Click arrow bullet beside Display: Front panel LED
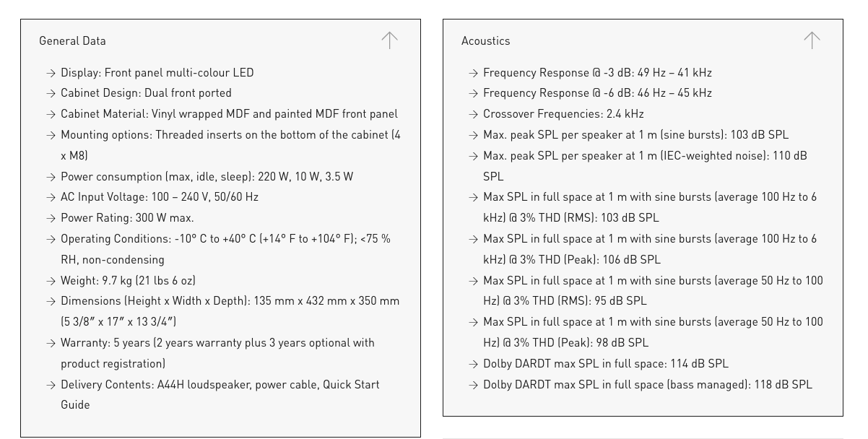This screenshot has width=868, height=439. (x=51, y=73)
